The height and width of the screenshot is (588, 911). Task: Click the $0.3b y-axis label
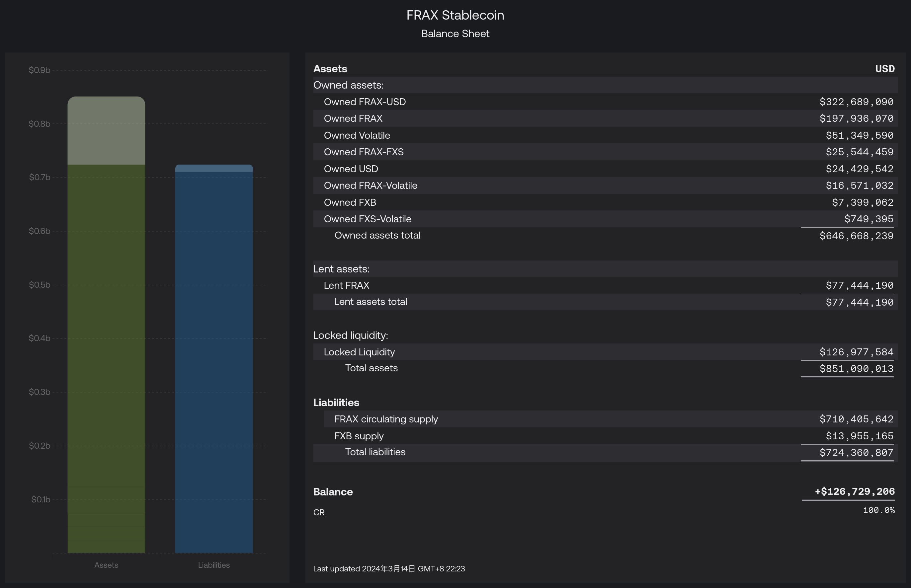[40, 393]
